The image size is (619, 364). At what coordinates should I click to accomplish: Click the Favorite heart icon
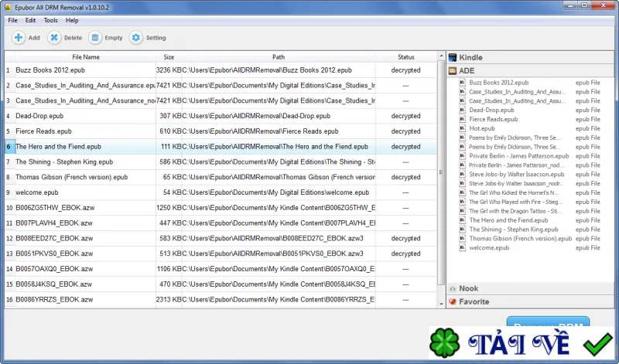coord(453,301)
